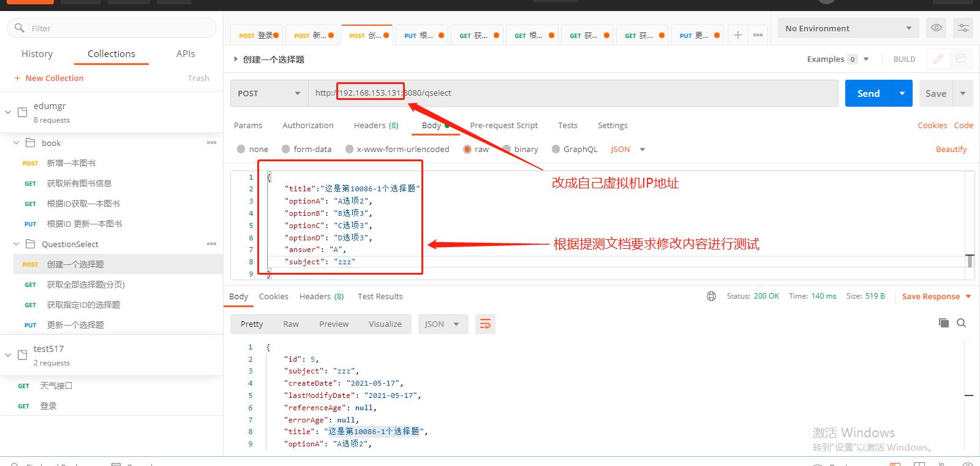This screenshot has height=466, width=980.
Task: Open the Pre-request Script tab
Action: [503, 125]
